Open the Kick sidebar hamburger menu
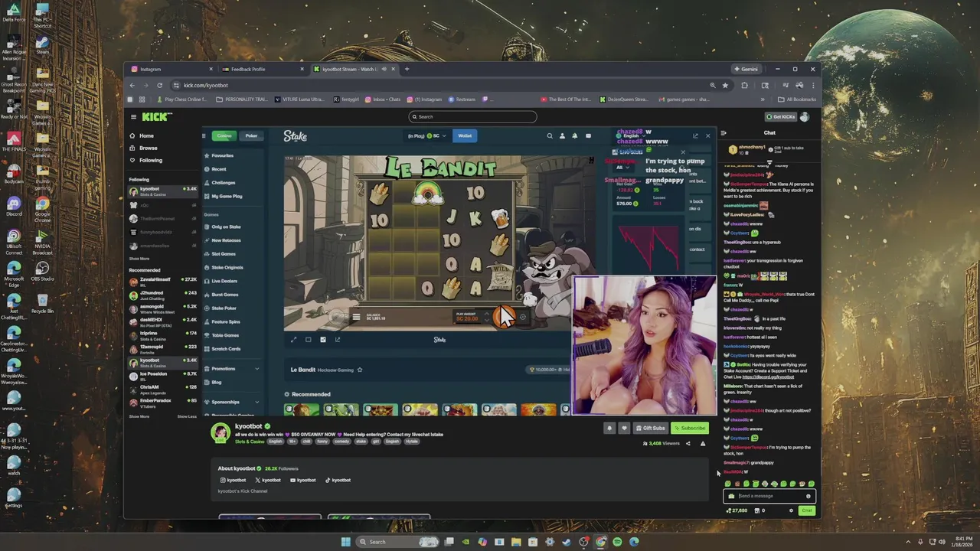Image resolution: width=980 pixels, height=551 pixels. [133, 117]
